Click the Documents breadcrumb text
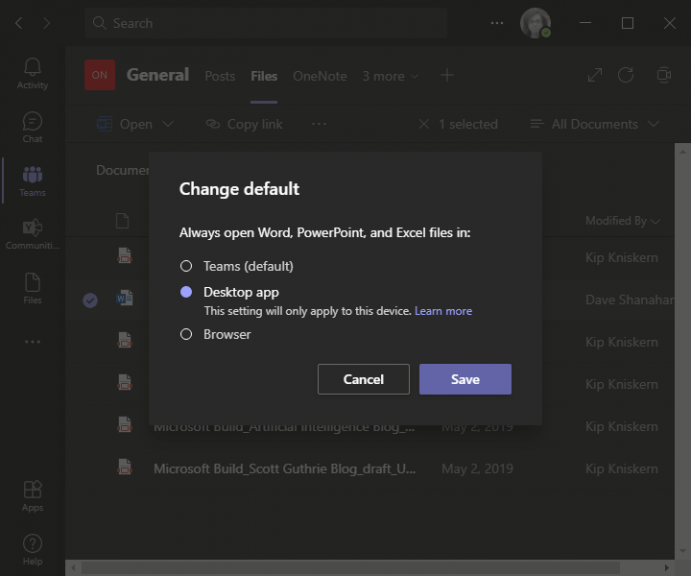 tap(123, 170)
